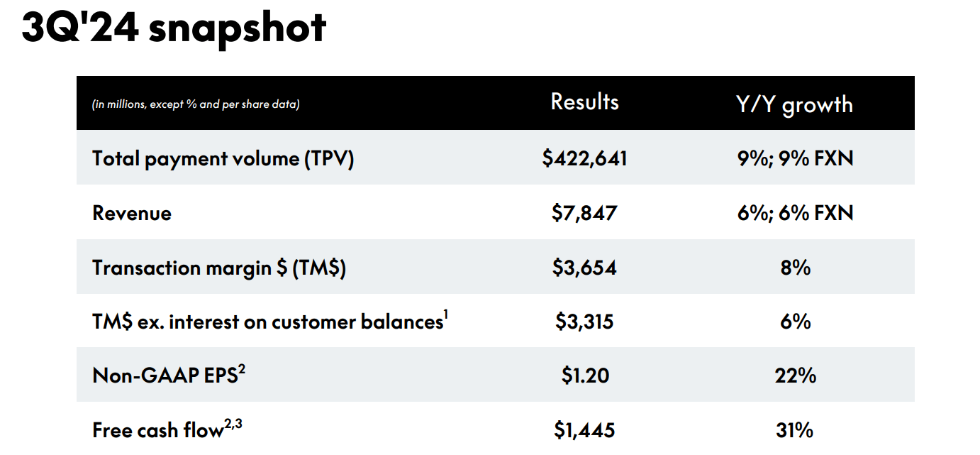This screenshot has height=455, width=980.
Task: Select the $1,445 free cash flow value
Action: 584,429
